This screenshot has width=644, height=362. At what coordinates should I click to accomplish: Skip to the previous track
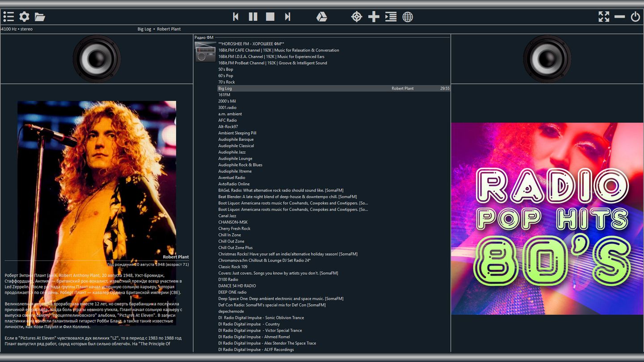click(x=236, y=17)
